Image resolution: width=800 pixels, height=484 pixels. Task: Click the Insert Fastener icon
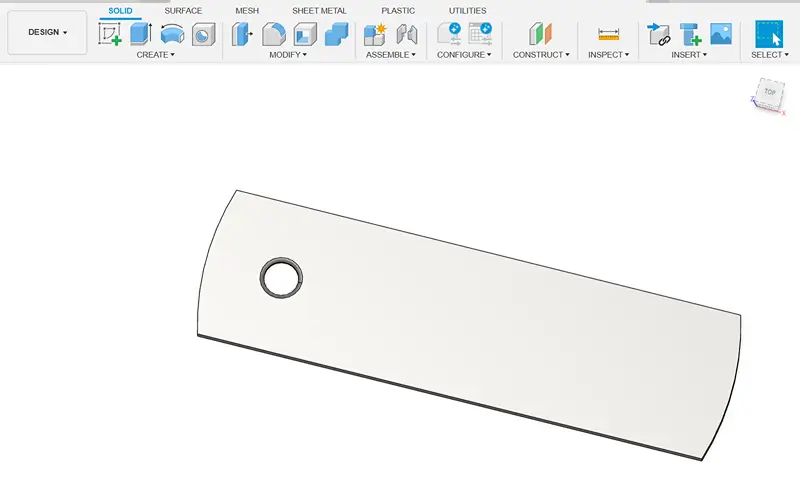tap(690, 34)
